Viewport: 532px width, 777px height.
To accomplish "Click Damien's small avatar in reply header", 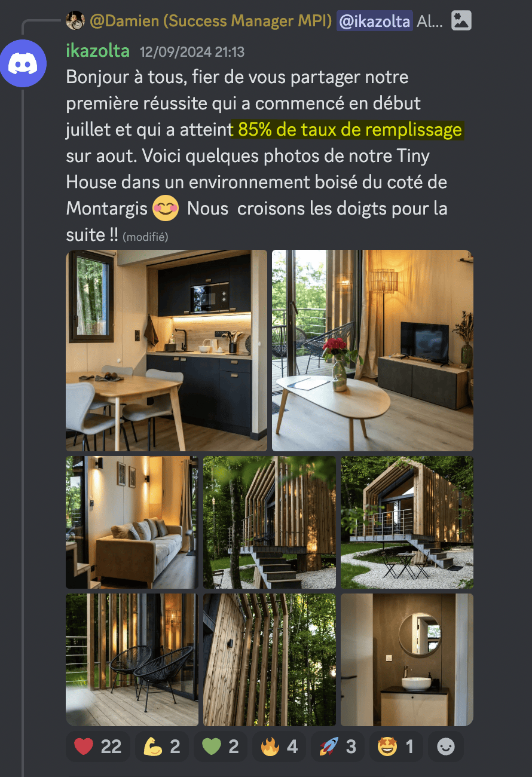I will click(x=75, y=21).
